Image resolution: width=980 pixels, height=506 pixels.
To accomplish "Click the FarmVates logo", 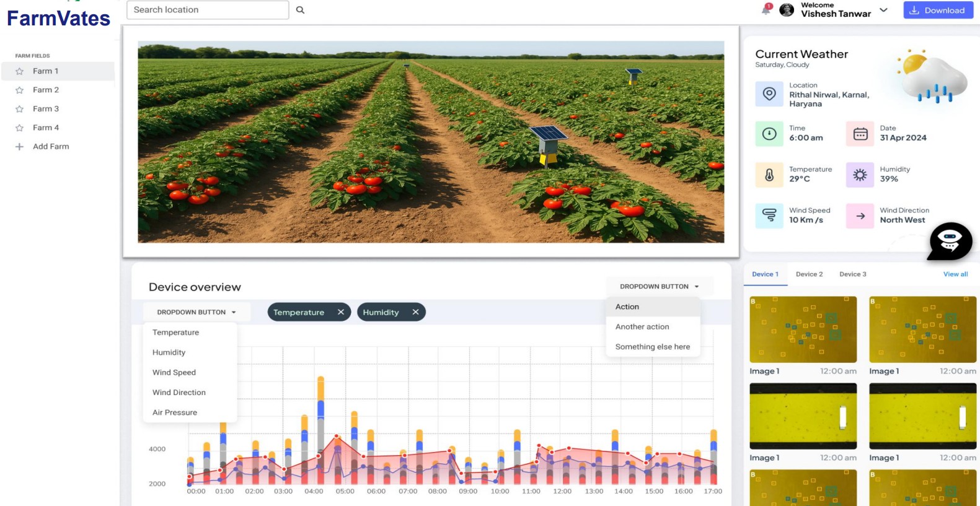I will point(58,19).
